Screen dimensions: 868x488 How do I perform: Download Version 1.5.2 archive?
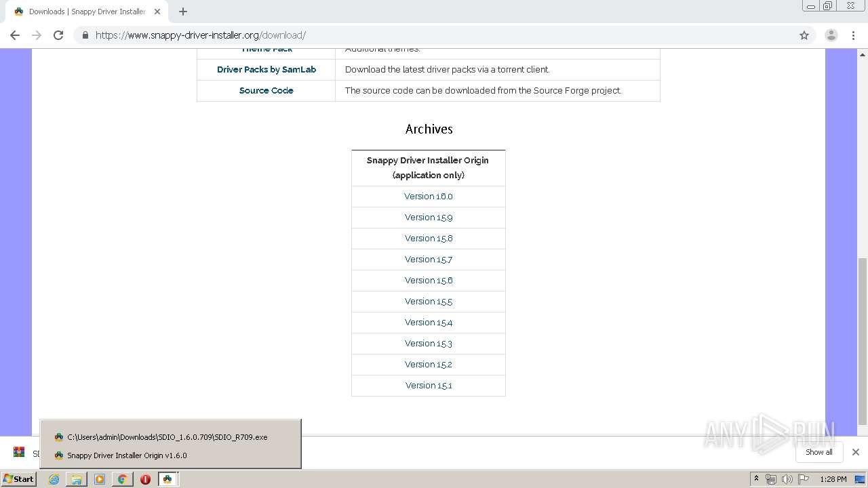pyautogui.click(x=429, y=364)
